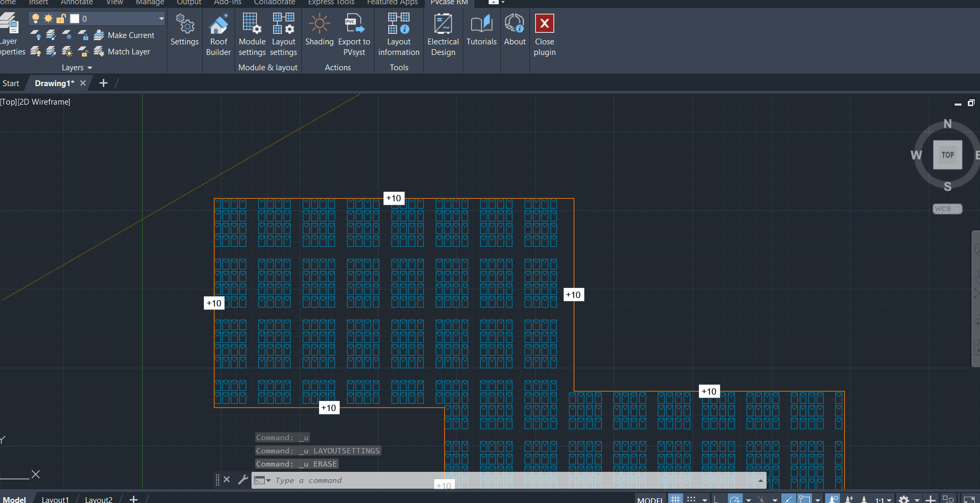Screen dimensions: 980x503
Task: Open Module settings
Action: click(x=252, y=35)
